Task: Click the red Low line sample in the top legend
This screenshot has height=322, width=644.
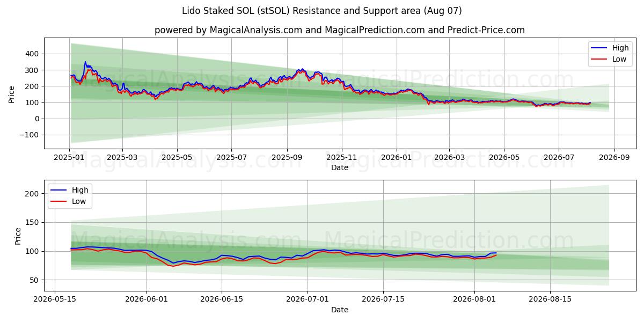Action: point(599,60)
